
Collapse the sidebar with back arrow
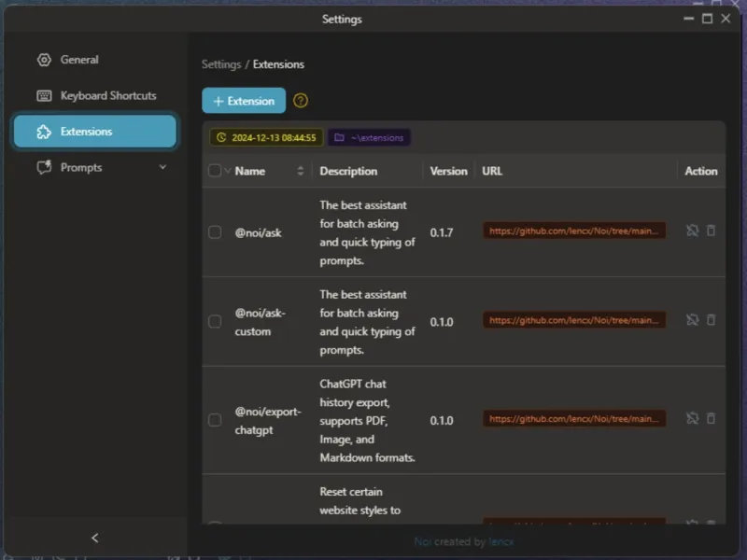(95, 539)
